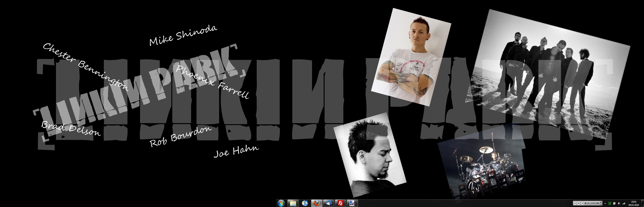Open the Windows Start menu orb
The width and height of the screenshot is (644, 207).
[x=281, y=203]
